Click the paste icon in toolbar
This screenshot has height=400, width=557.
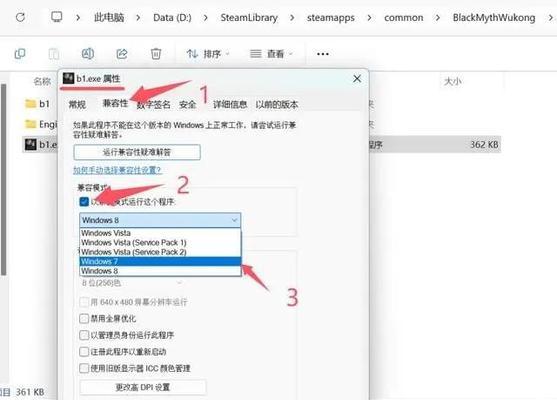click(x=54, y=54)
